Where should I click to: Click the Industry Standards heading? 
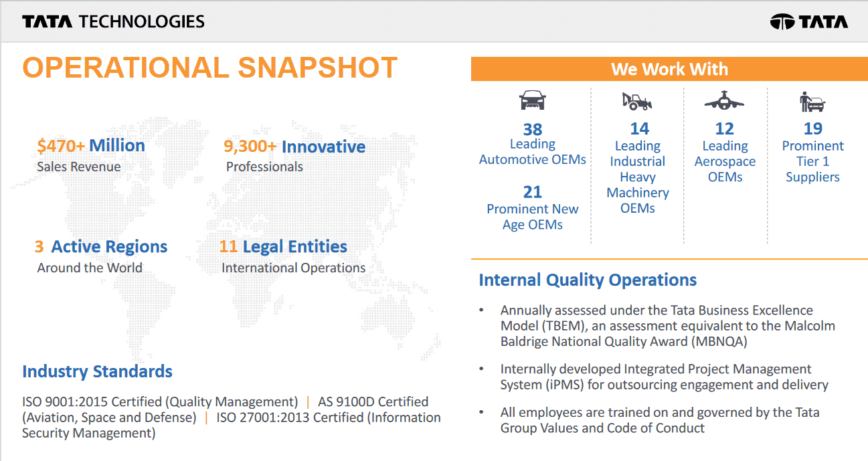(x=97, y=371)
